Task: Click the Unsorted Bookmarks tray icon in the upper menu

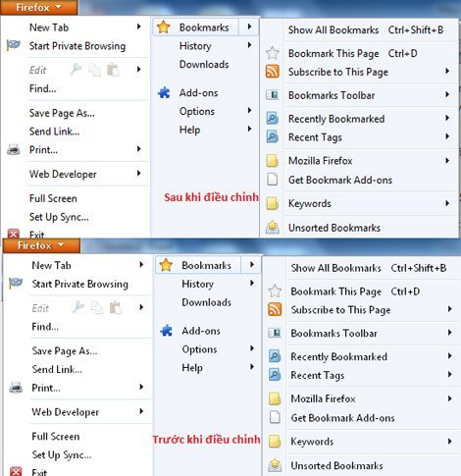Action: [273, 228]
